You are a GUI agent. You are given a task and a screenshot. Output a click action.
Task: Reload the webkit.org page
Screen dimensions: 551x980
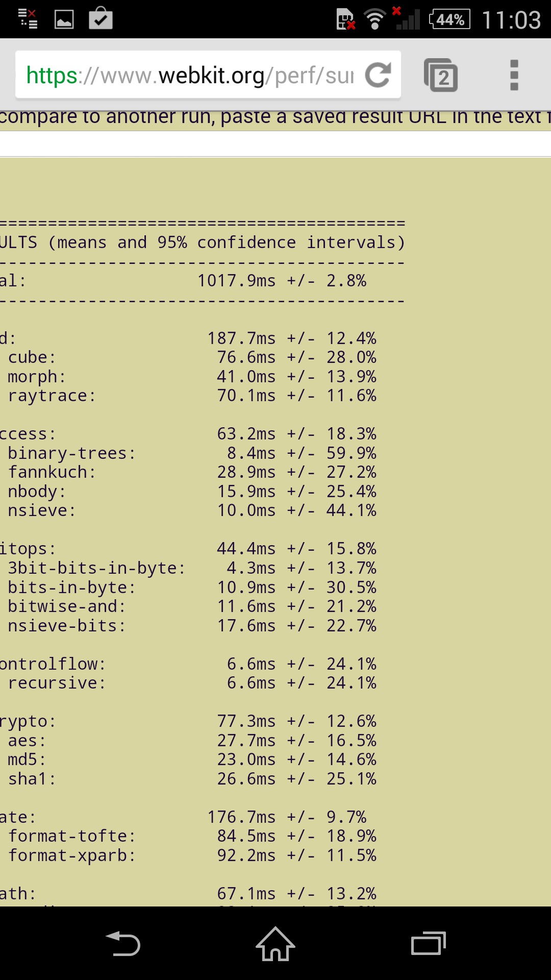(378, 75)
